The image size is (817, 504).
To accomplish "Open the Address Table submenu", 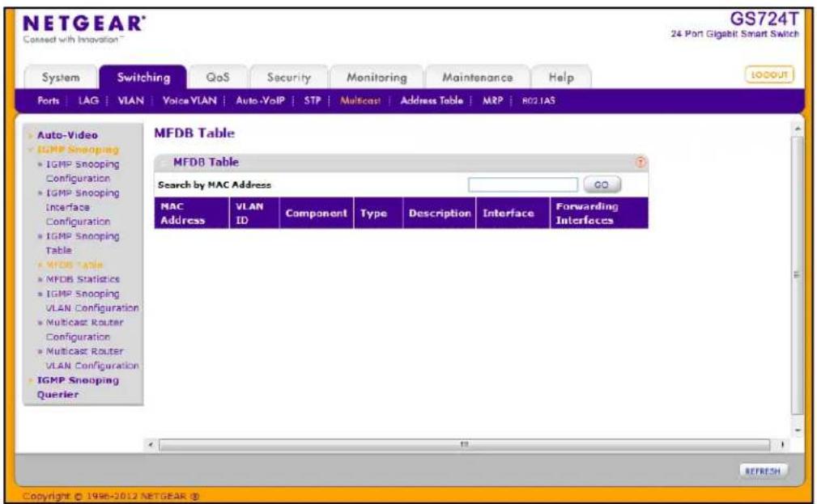I will coord(432,100).
